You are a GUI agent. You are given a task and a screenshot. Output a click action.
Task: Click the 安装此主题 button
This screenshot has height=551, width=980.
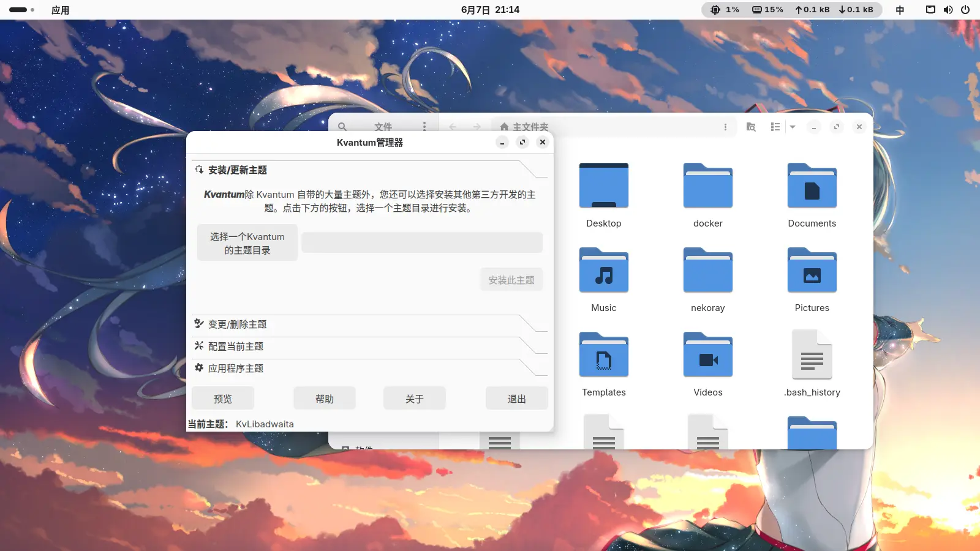pyautogui.click(x=511, y=280)
